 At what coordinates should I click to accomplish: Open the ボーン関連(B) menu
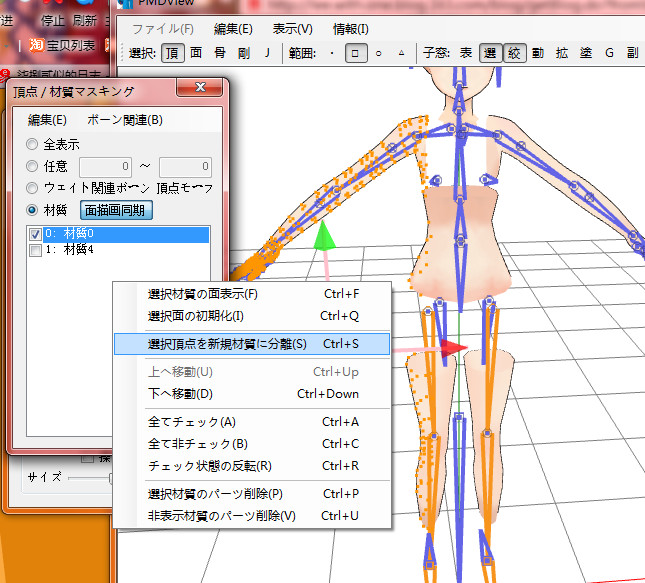tap(125, 120)
